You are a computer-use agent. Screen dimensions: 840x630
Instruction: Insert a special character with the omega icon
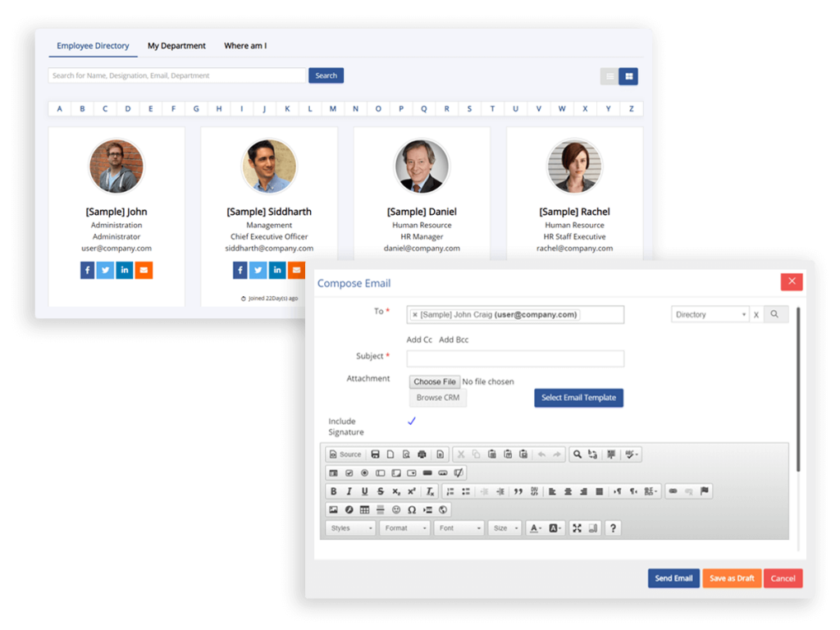coord(412,509)
